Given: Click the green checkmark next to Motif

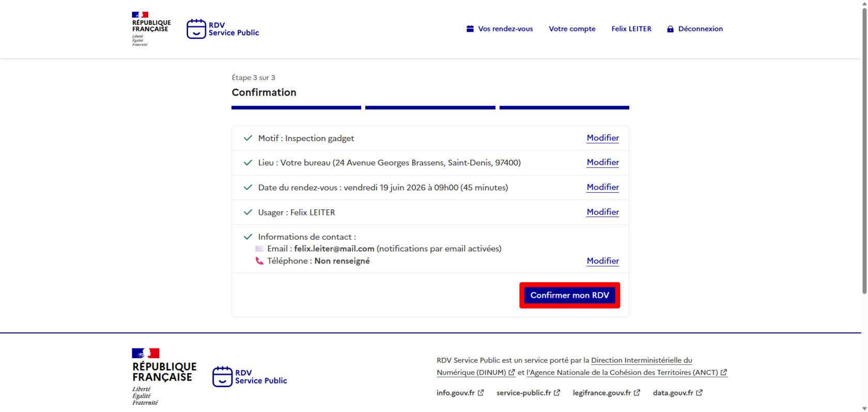Looking at the screenshot, I should point(248,138).
